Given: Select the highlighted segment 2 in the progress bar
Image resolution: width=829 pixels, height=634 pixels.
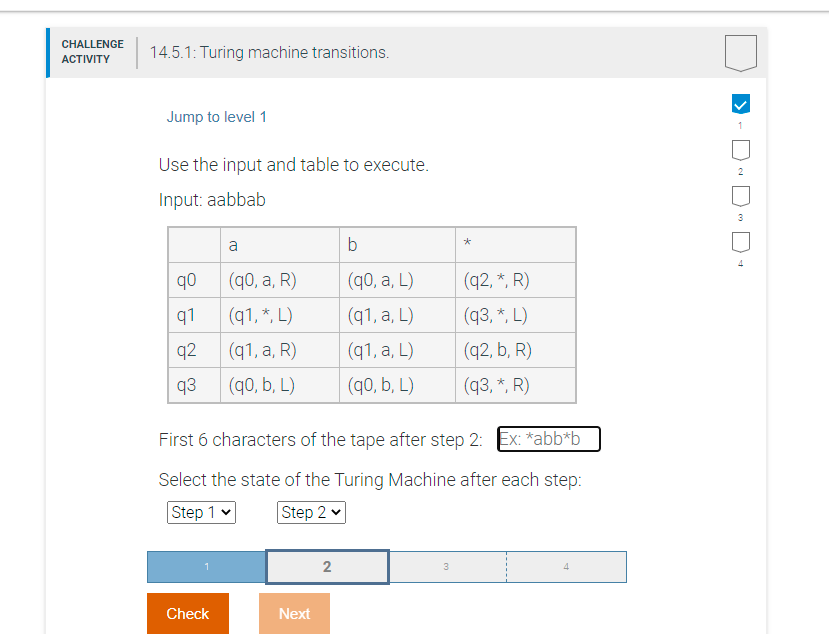Looking at the screenshot, I should pos(326,566).
